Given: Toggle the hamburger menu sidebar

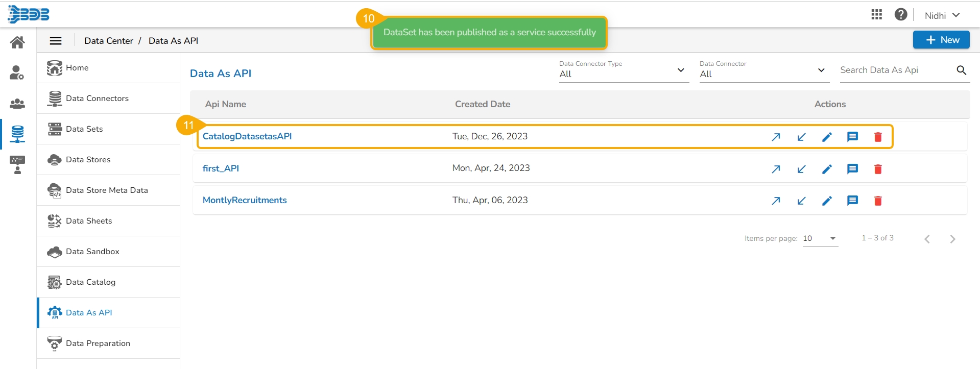Looking at the screenshot, I should pos(56,41).
